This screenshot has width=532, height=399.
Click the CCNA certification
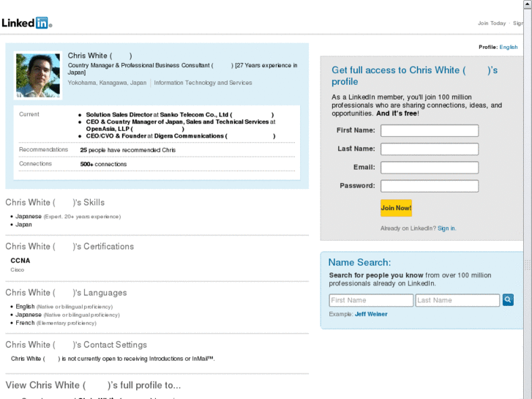pyautogui.click(x=20, y=261)
